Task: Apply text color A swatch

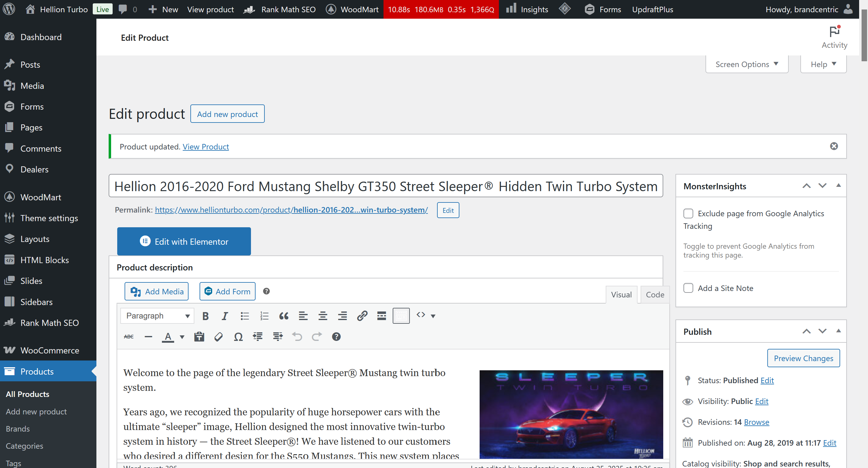Action: (x=168, y=337)
